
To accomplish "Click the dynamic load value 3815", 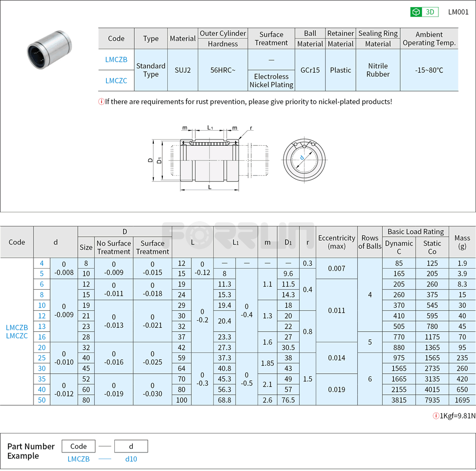I will 399,400.
